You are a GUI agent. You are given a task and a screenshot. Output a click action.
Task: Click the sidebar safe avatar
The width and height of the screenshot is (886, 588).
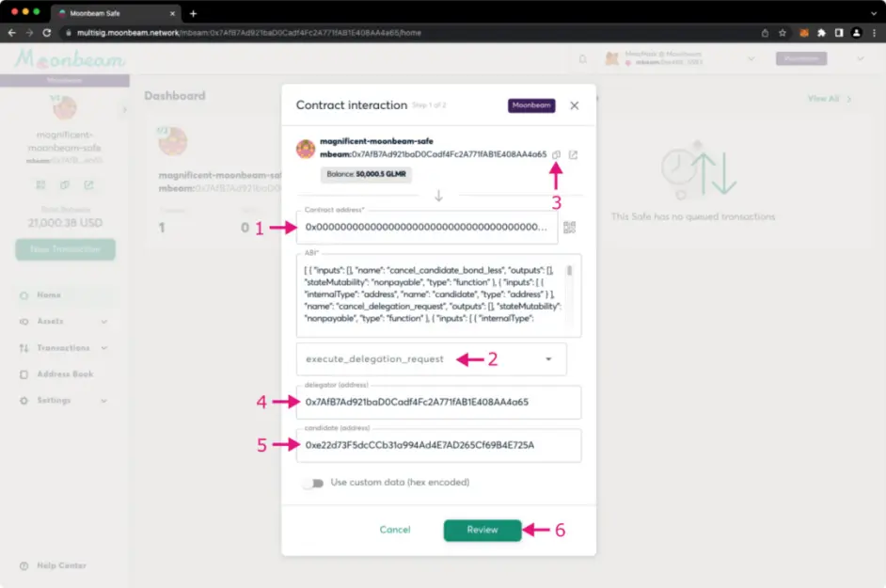[64, 107]
